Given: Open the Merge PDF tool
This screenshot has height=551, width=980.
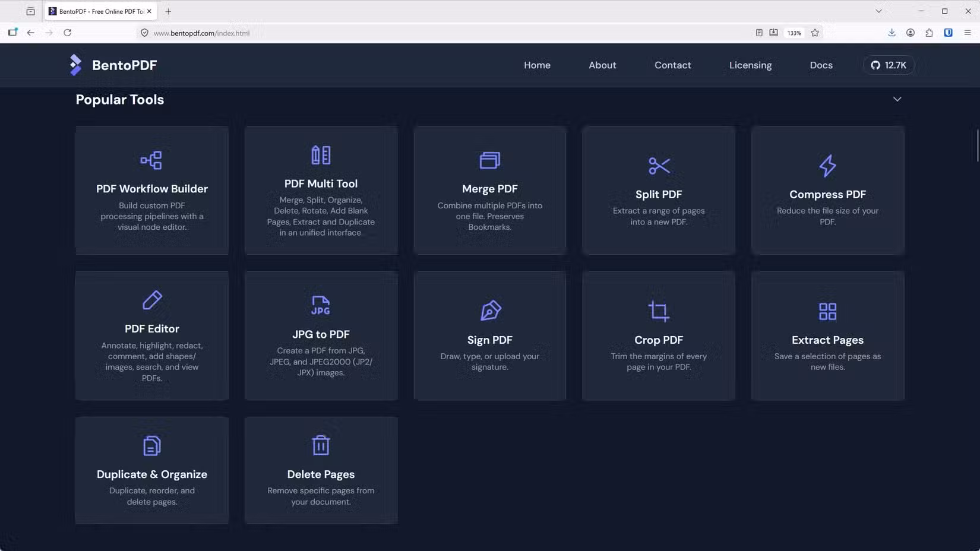Looking at the screenshot, I should click(489, 190).
